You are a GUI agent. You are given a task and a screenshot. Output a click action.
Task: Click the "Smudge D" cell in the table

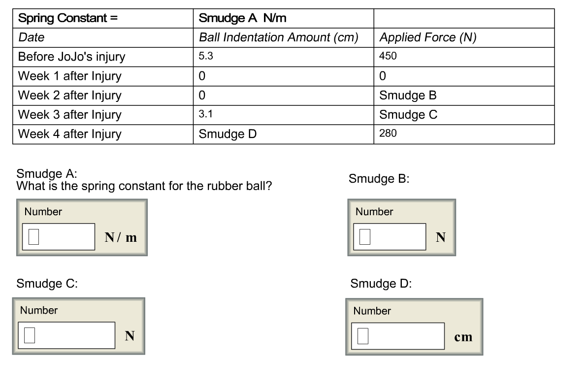click(283, 134)
